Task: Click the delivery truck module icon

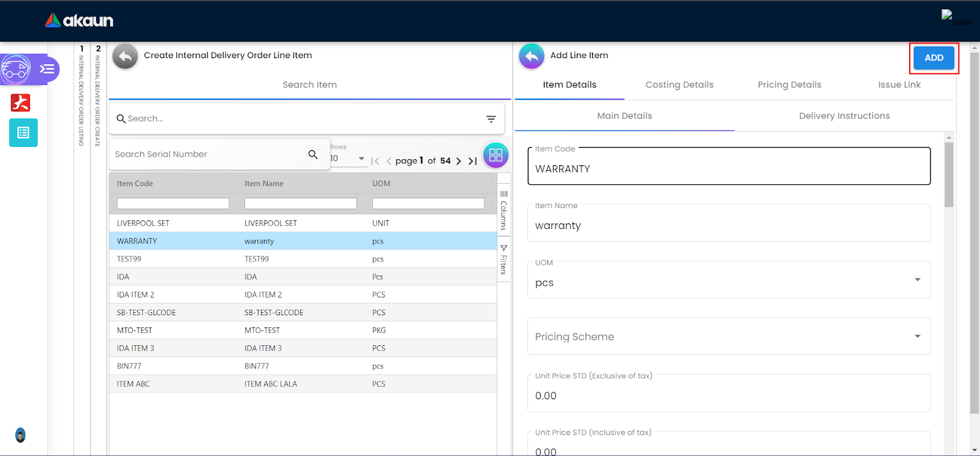Action: [16, 69]
